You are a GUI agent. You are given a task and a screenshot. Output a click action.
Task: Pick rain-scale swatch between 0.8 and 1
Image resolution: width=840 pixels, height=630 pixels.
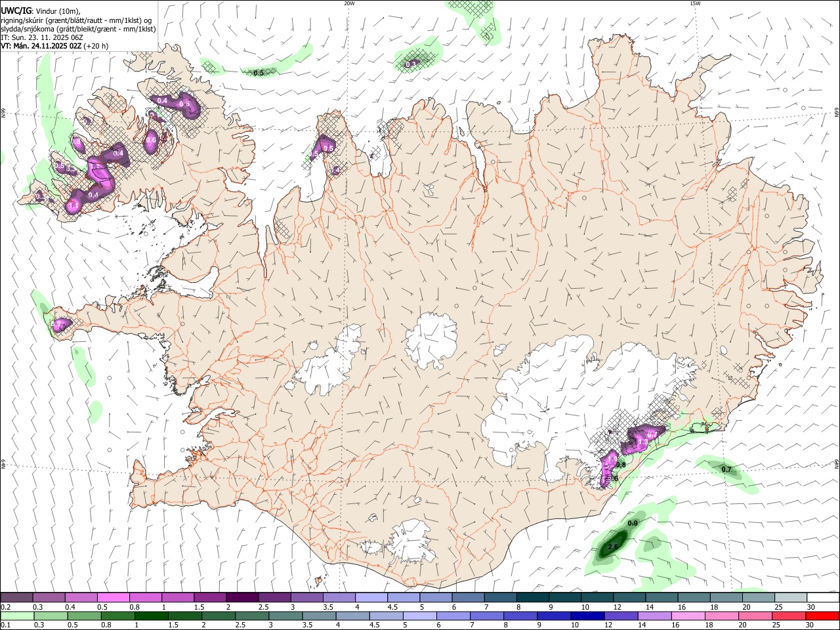117,616
